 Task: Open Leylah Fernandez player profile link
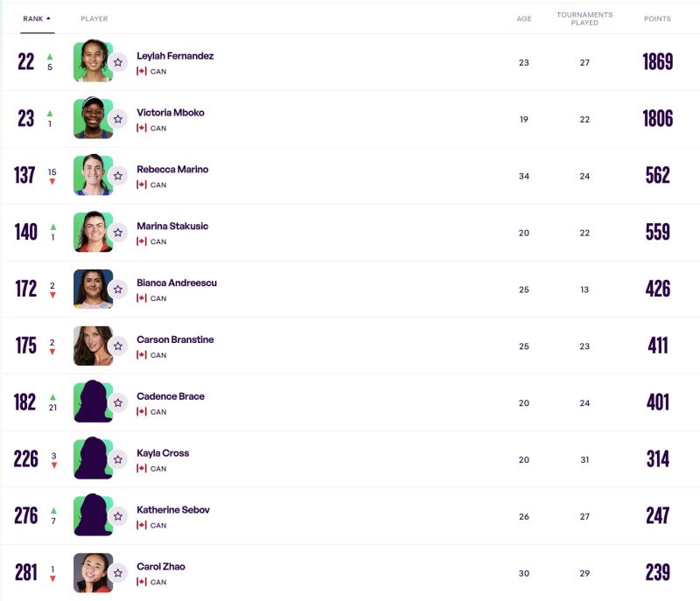(175, 56)
